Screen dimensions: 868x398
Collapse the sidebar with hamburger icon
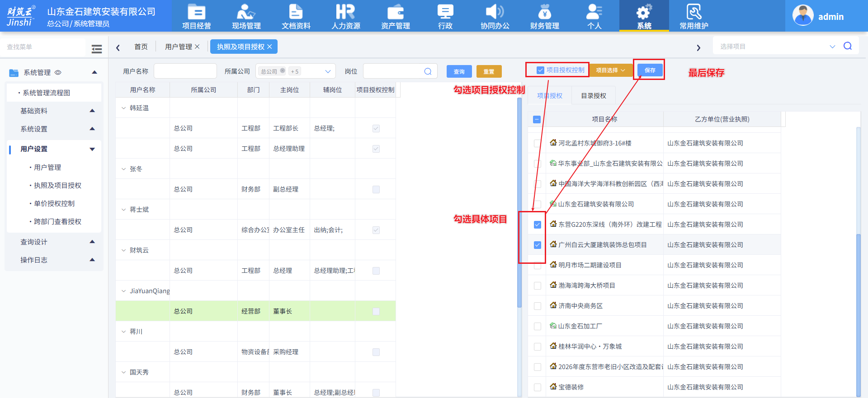(97, 49)
